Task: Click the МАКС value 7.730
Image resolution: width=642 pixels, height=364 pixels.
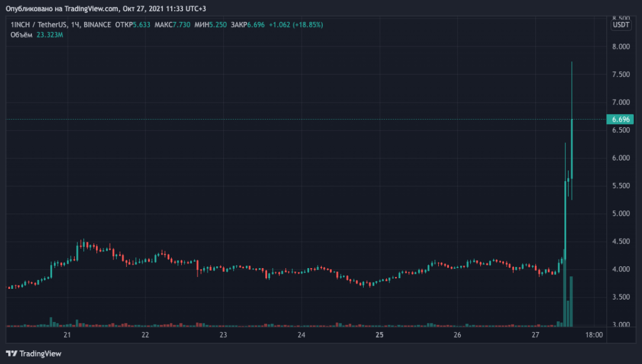Action: click(x=182, y=25)
